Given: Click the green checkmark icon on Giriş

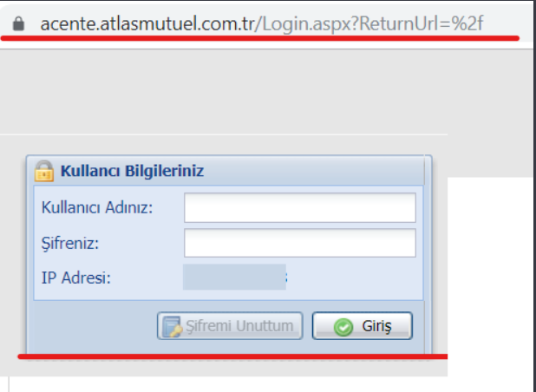Looking at the screenshot, I should [343, 327].
